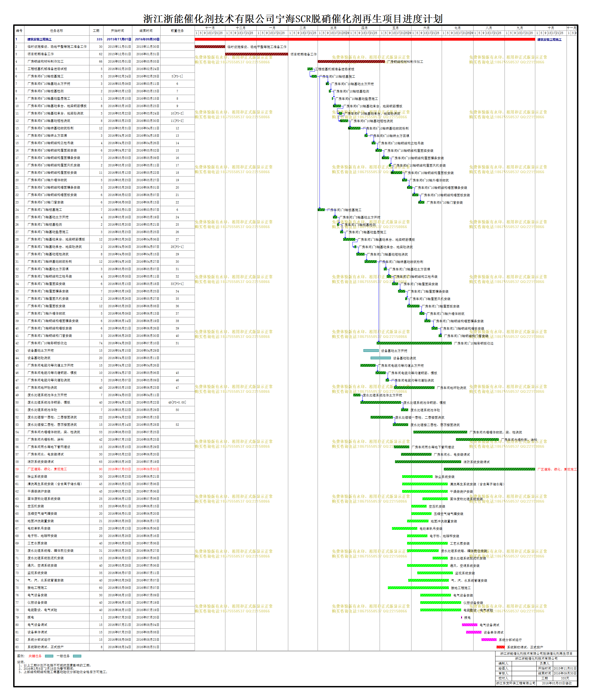This screenshot has width=591, height=700.
Task: Click the magenta Gantt bar for 系统分部试运行
Action: [x=489, y=640]
